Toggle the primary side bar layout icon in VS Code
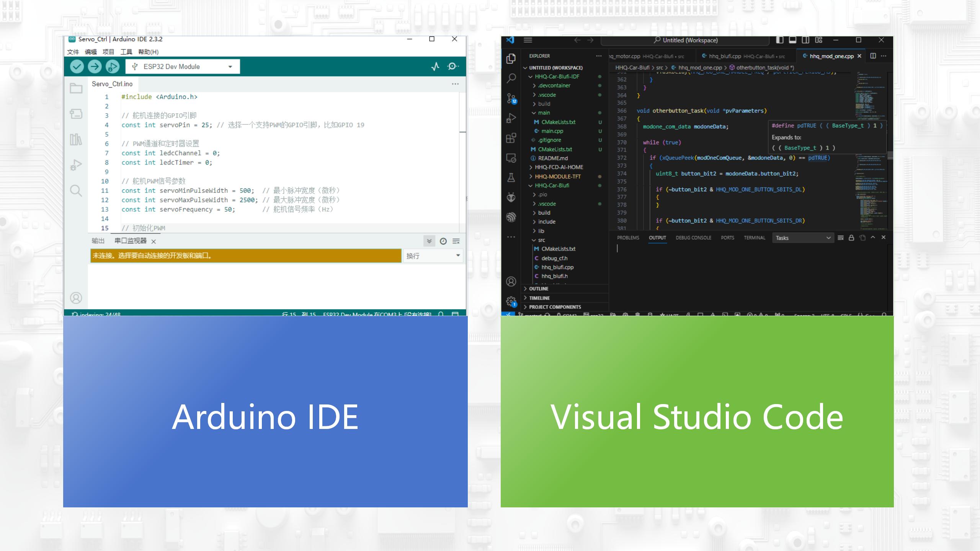 [780, 40]
